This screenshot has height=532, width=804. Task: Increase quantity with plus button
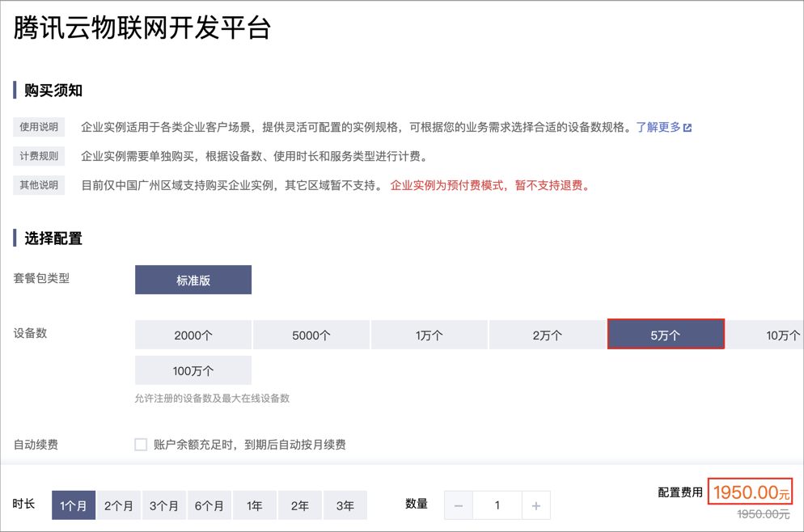tap(536, 506)
